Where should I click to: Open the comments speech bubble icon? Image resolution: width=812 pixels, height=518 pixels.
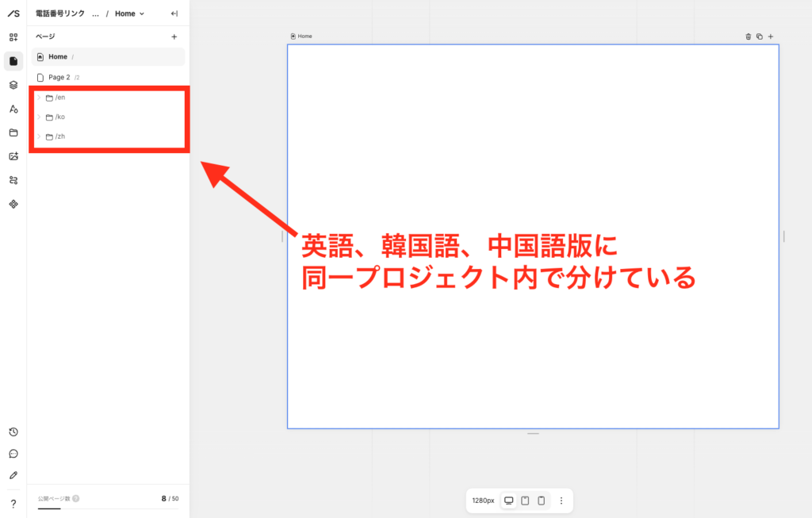pyautogui.click(x=13, y=454)
